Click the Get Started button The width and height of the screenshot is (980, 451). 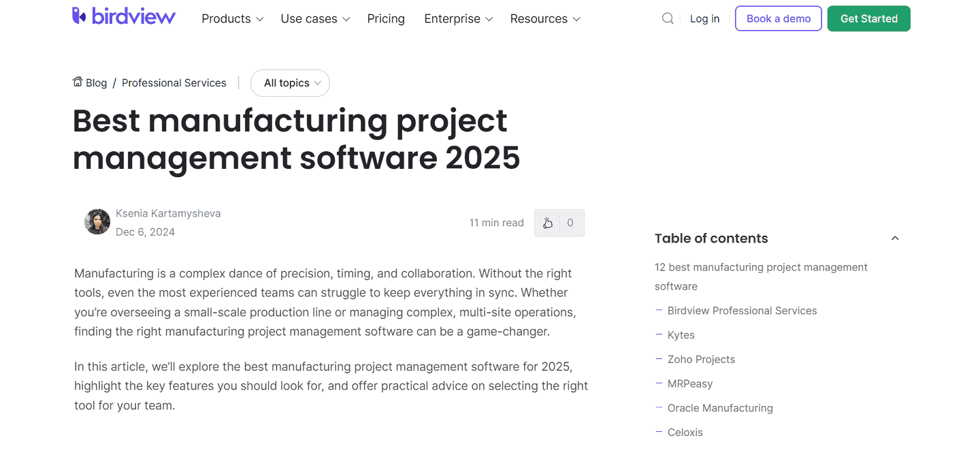(868, 18)
